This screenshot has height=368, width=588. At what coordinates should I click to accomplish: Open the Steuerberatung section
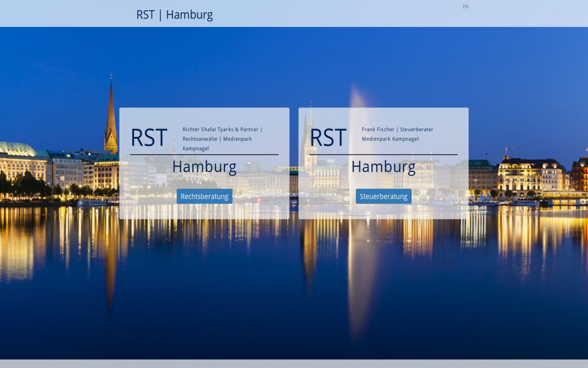click(x=384, y=196)
